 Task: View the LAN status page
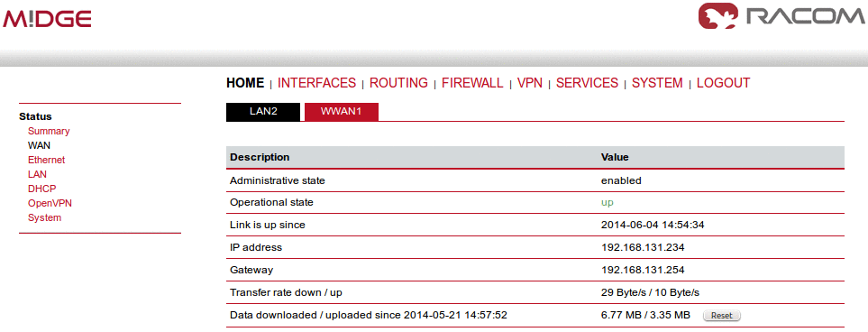click(37, 175)
